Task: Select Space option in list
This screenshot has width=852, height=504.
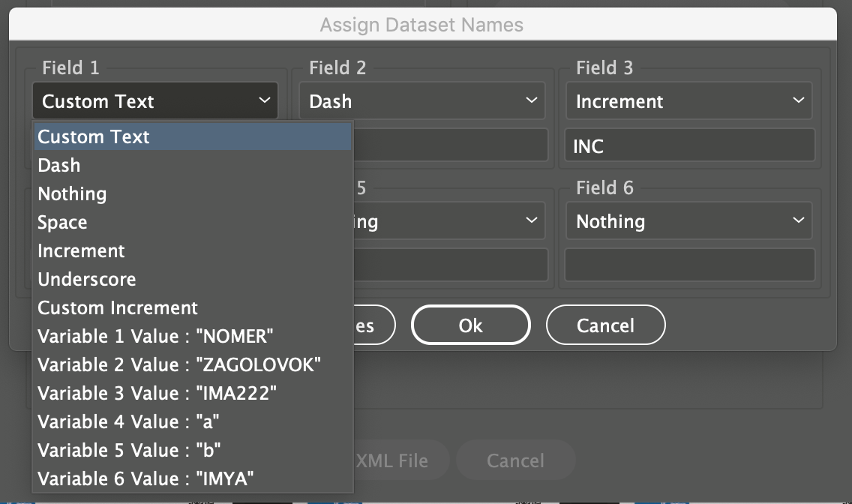Action: click(62, 223)
